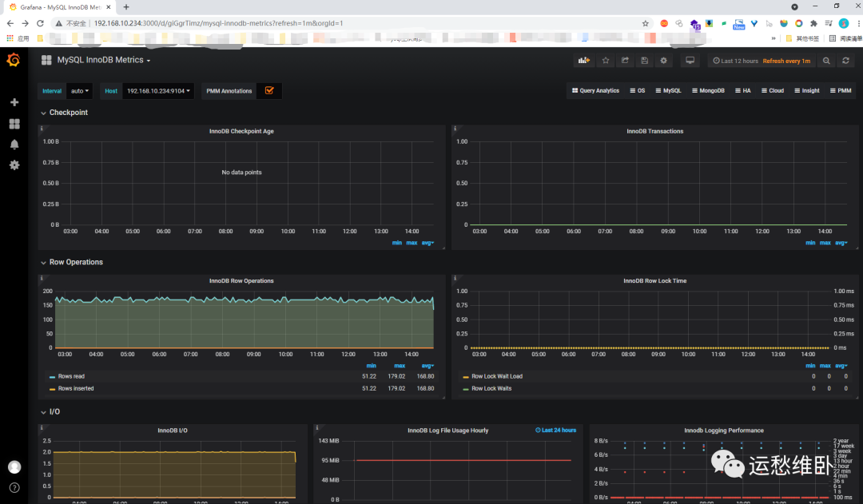The width and height of the screenshot is (863, 504).
Task: Zoom out time range with magnifier icon
Action: click(x=826, y=61)
